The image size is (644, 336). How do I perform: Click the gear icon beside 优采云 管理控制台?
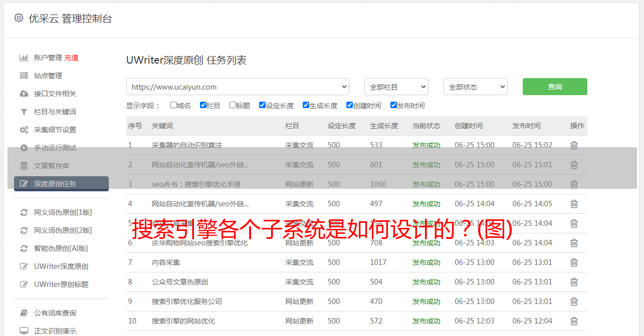(19, 18)
